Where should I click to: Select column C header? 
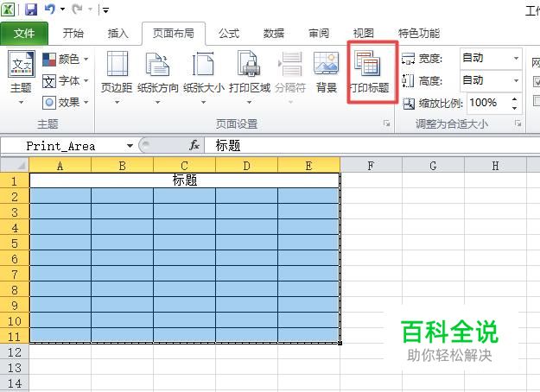pos(184,166)
